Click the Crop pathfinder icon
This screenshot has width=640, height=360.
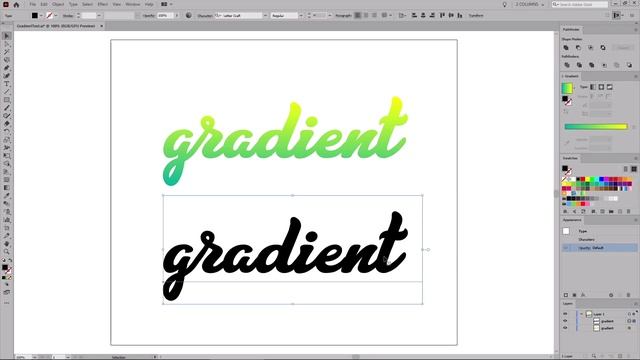point(604,65)
